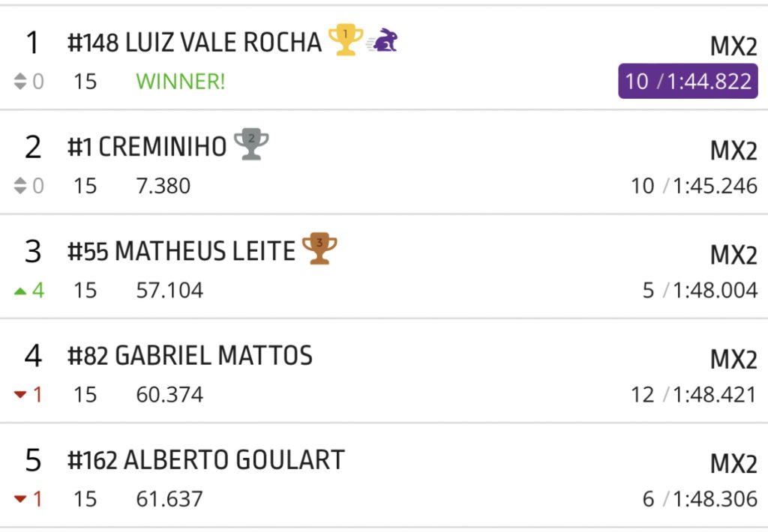Viewport: 768px width, 532px height.
Task: Open rider #148 Luiz Vale Rocha
Action: point(194,43)
